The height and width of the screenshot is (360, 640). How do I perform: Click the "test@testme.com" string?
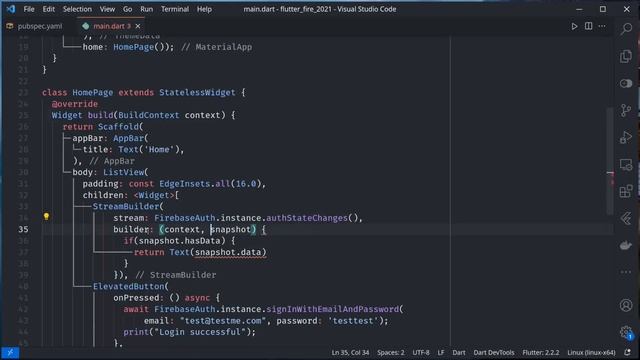[x=223, y=321]
